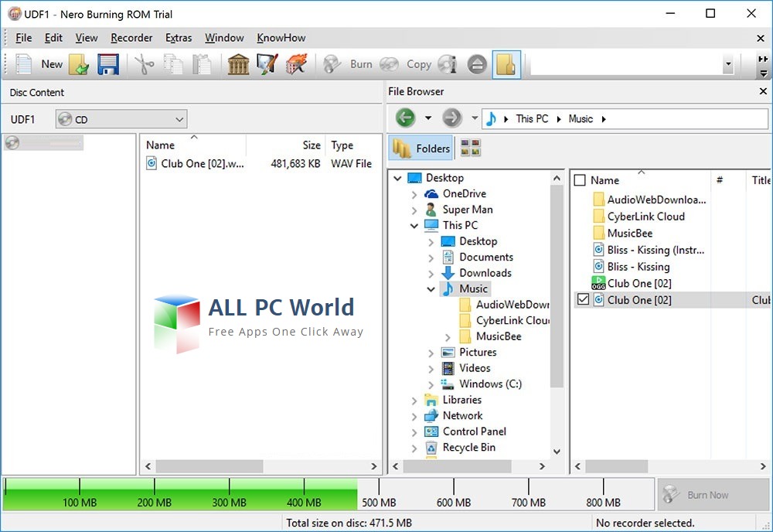This screenshot has height=532, width=773.
Task: Click the music note address icon
Action: [491, 119]
